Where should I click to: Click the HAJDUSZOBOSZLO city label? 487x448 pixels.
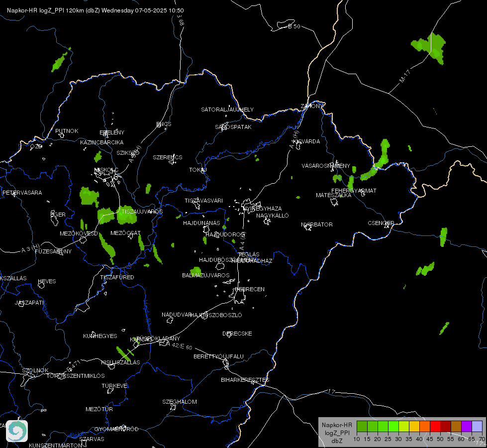click(x=216, y=315)
